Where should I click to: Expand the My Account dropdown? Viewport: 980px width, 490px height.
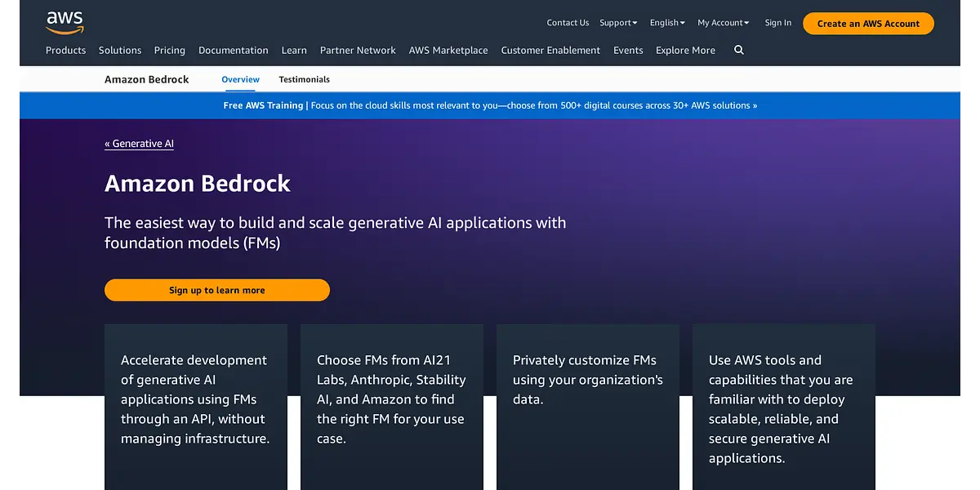tap(723, 23)
